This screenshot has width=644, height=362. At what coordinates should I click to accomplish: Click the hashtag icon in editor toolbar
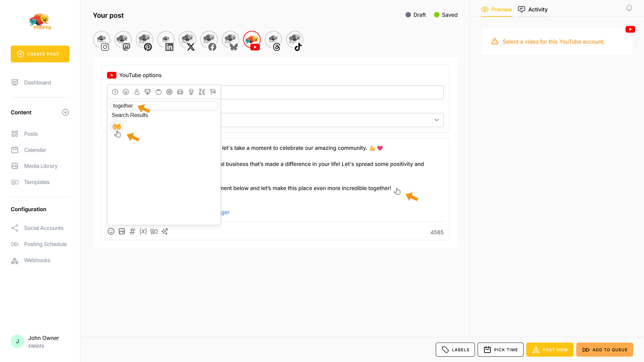tap(132, 231)
